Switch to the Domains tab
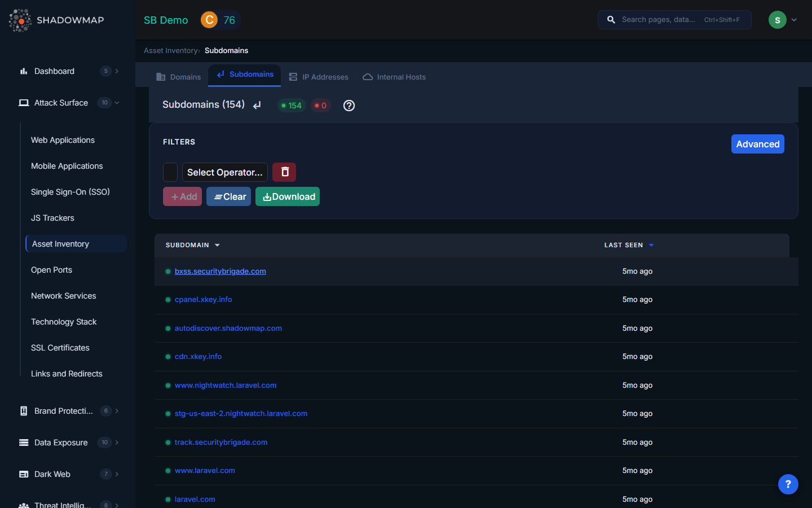Screen dimensions: 812x508 (x=178, y=77)
